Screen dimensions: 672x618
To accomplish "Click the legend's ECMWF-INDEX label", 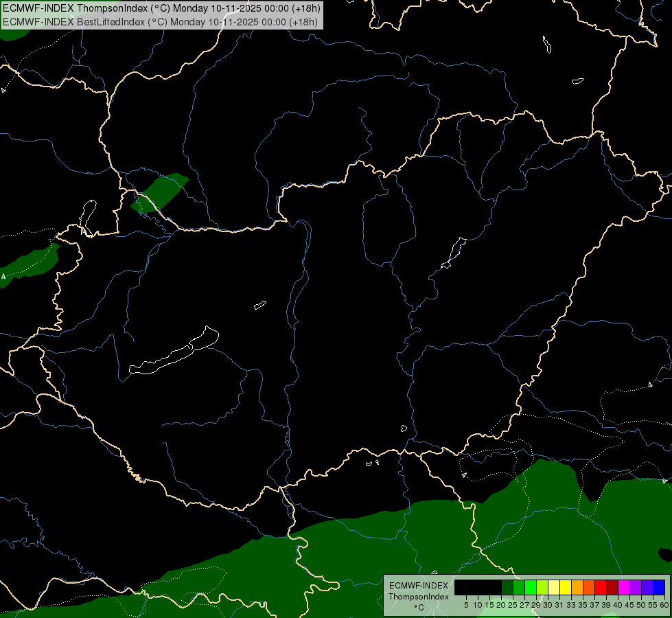I will pos(419,586).
